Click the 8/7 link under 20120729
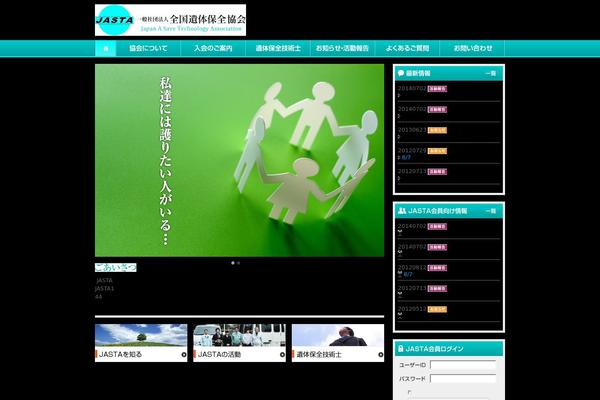Image resolution: width=600 pixels, height=400 pixels. [406, 157]
